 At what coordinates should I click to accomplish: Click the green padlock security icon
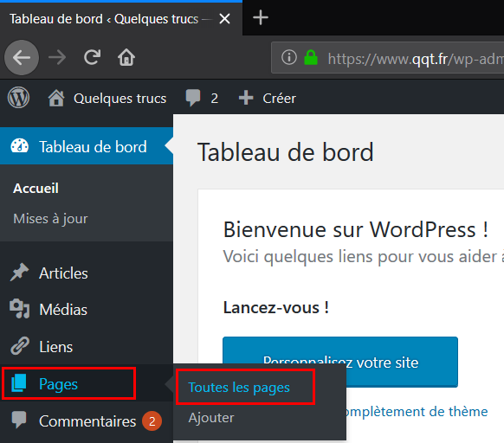(311, 57)
